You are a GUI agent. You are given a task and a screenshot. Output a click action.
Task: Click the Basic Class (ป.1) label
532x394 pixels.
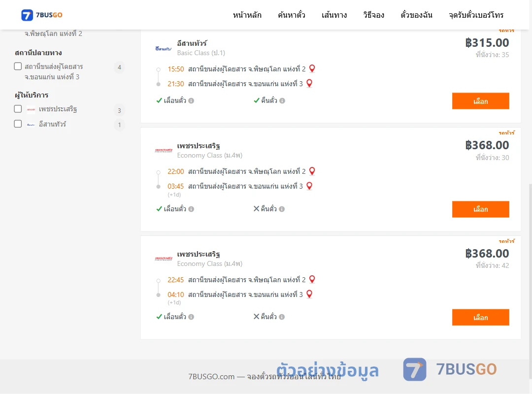click(201, 53)
